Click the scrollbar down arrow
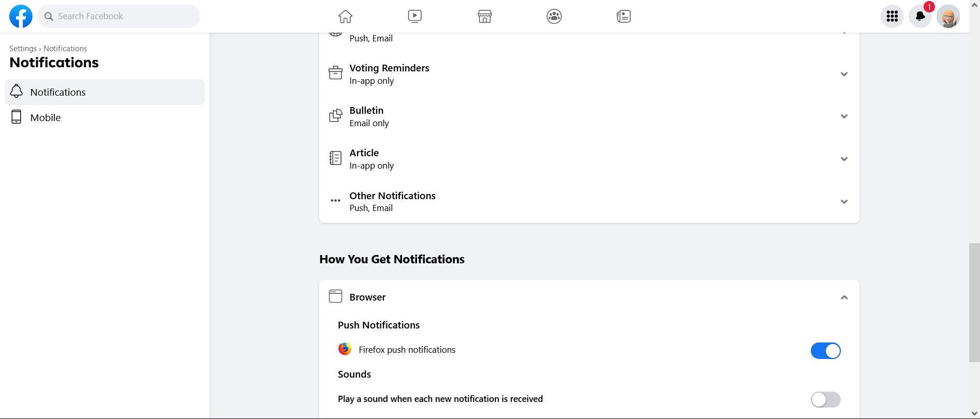Screen dimensions: 980x419 [974, 414]
